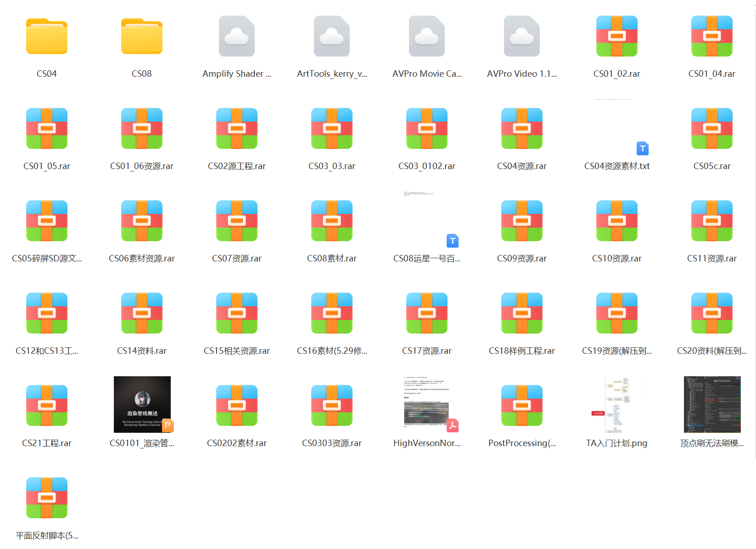756x549 pixels.
Task: Open the CS08 folder
Action: click(141, 37)
